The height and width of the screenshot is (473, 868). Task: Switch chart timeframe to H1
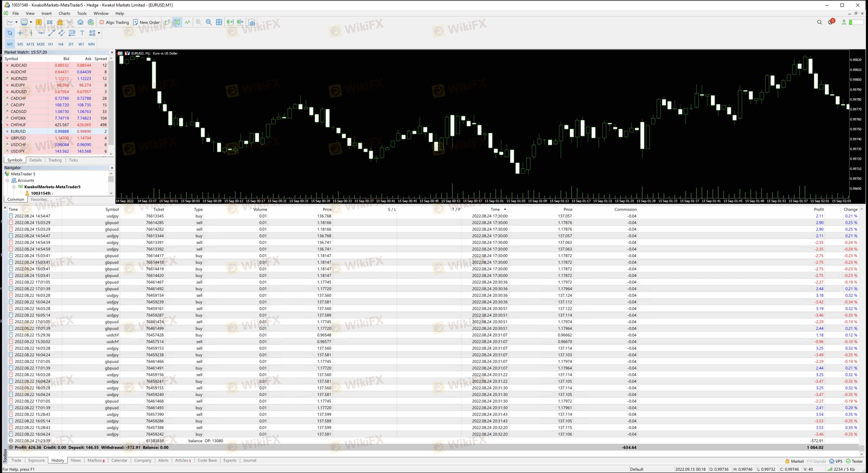click(x=51, y=44)
